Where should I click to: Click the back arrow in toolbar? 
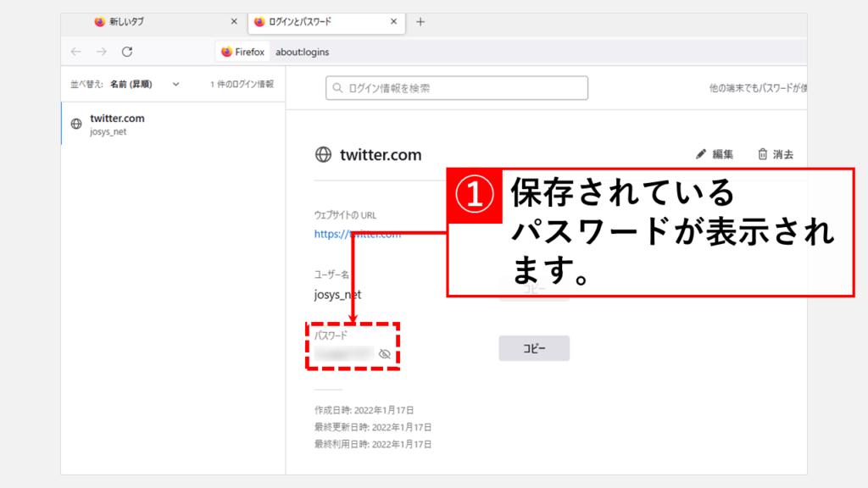[76, 52]
